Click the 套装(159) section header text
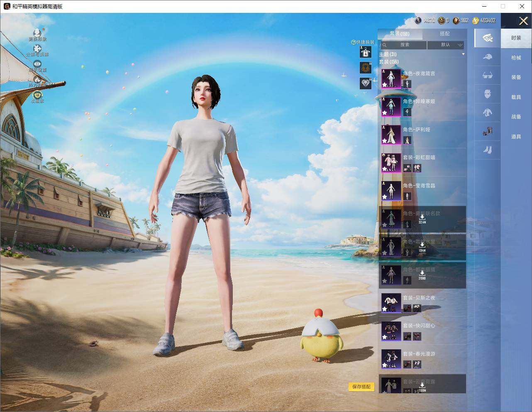This screenshot has height=412, width=532. point(388,62)
